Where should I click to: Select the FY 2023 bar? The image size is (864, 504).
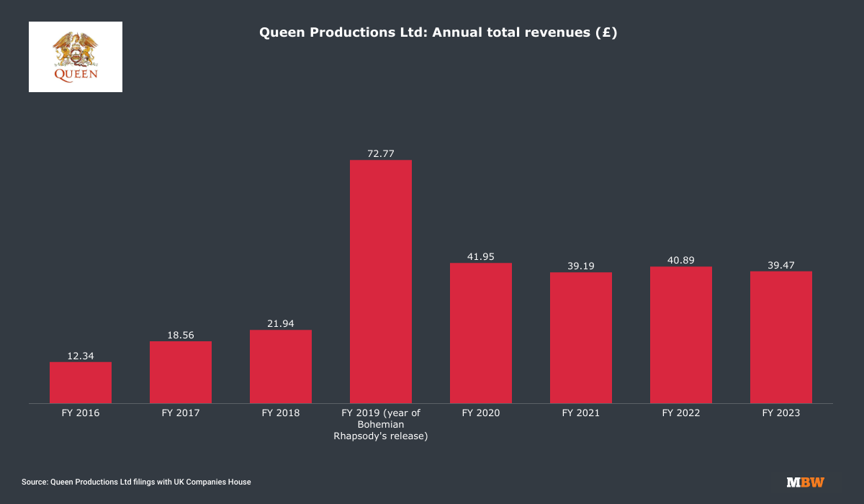[781, 337]
